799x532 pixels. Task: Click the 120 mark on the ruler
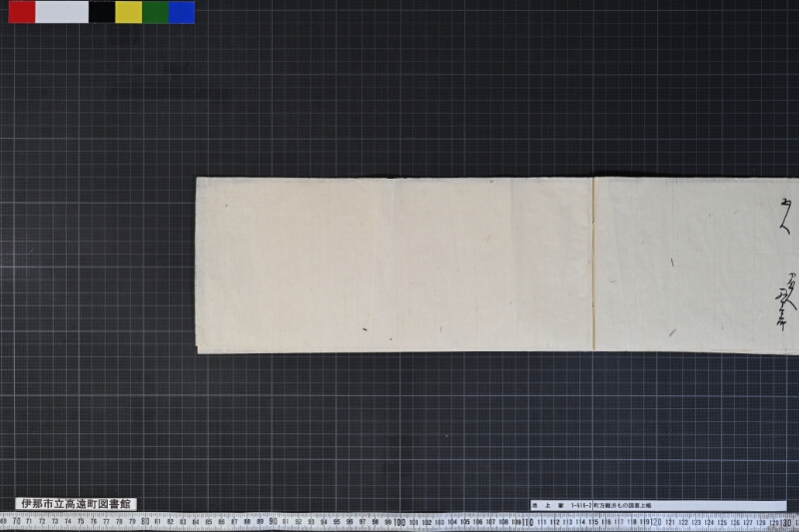click(656, 522)
